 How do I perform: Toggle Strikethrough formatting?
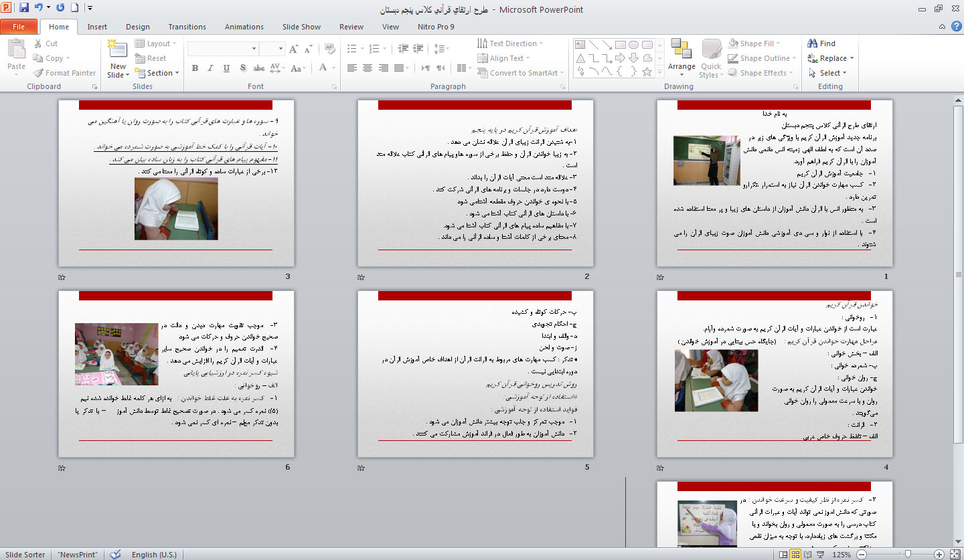259,68
